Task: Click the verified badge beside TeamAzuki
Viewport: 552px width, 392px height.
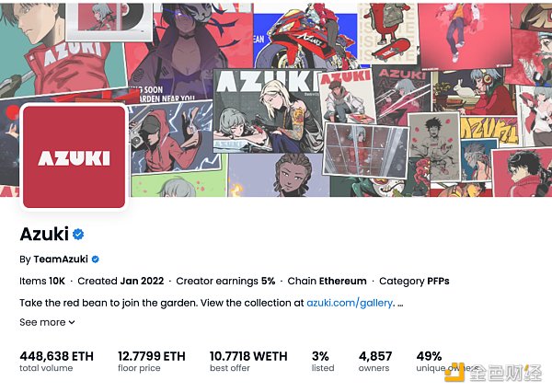Action: pyautogui.click(x=95, y=259)
